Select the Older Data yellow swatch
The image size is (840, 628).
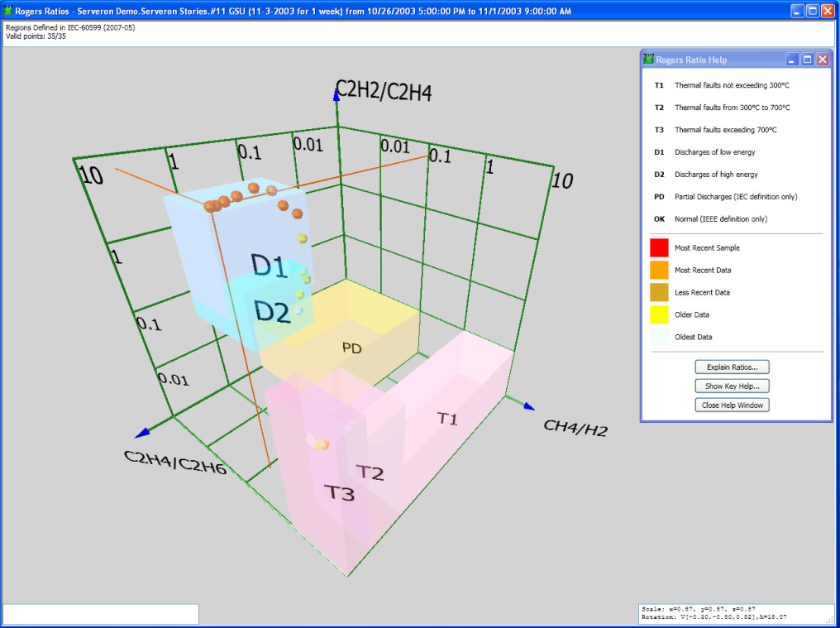(x=659, y=314)
